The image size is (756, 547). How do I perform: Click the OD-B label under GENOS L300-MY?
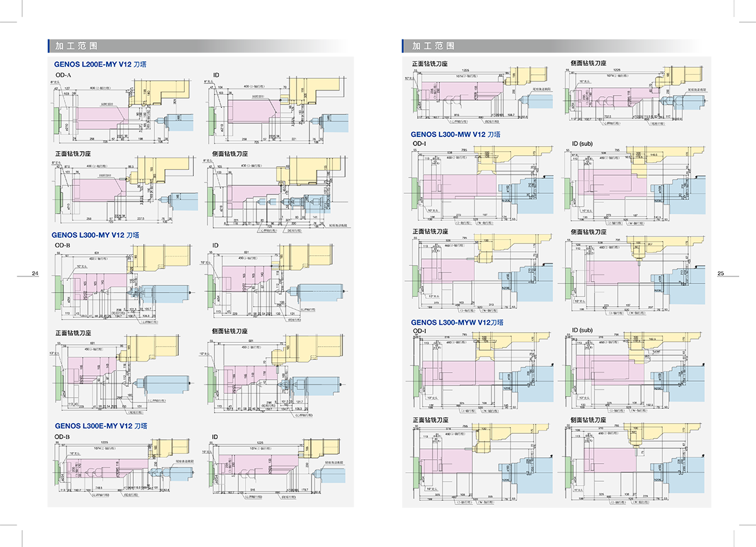coord(61,245)
